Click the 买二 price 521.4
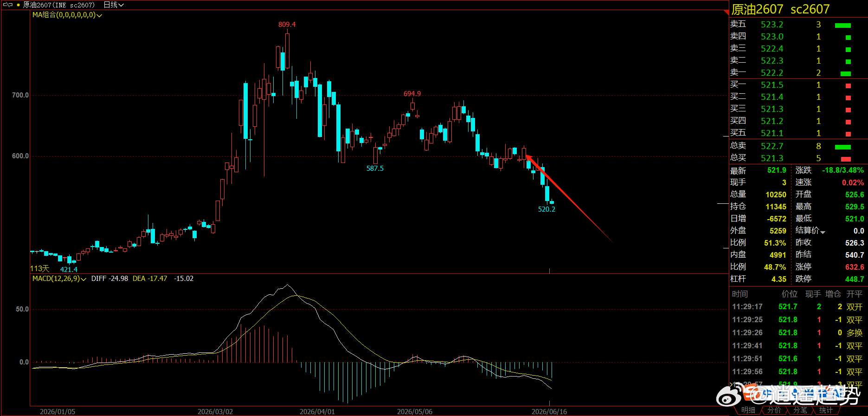 (x=772, y=97)
